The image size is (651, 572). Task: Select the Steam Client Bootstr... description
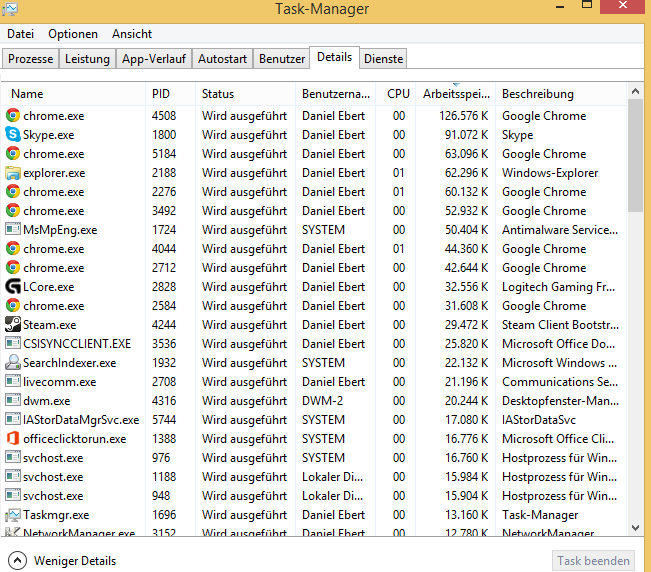coord(560,325)
